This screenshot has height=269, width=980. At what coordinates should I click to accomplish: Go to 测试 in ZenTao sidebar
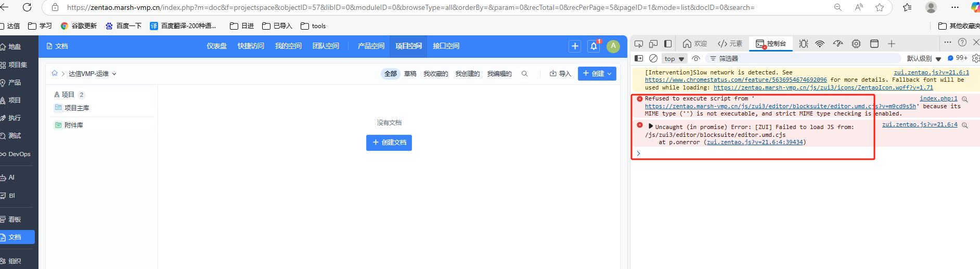click(10, 136)
